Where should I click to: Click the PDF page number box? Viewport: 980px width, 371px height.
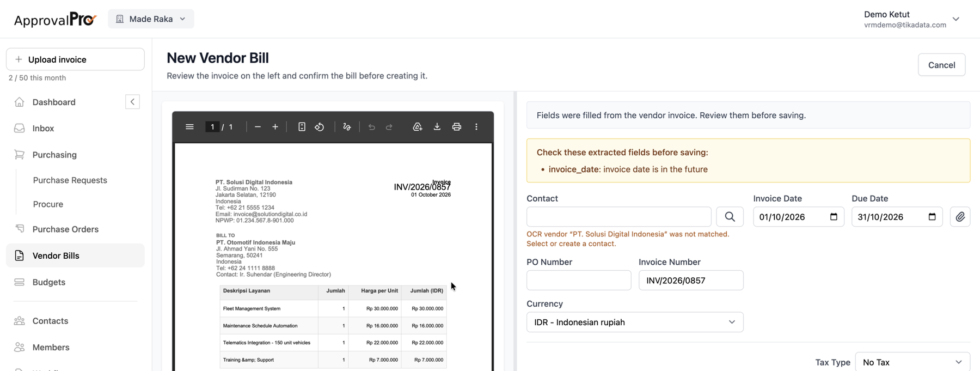[x=212, y=127]
